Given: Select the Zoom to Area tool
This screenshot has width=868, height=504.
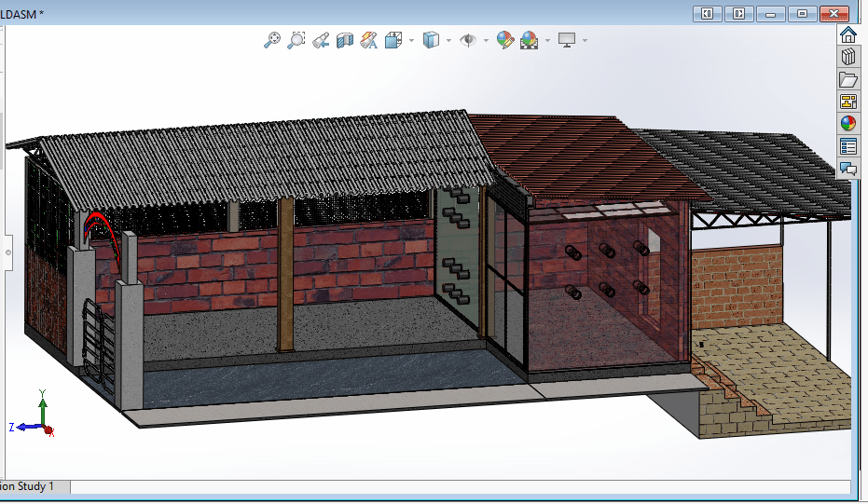Looking at the screenshot, I should 296,40.
